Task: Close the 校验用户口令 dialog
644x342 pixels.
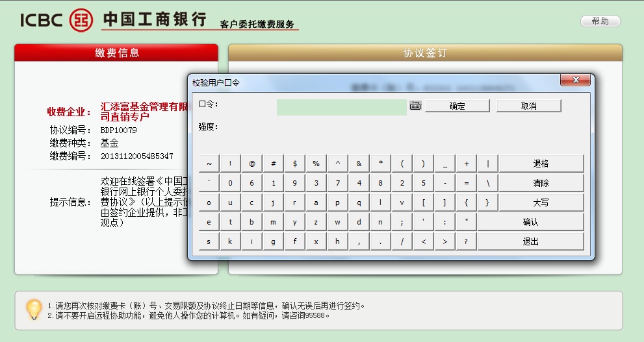Action: (575, 80)
